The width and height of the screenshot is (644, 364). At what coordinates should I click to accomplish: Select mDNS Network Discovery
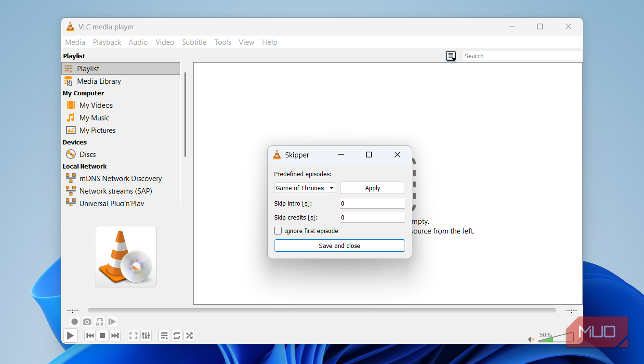tap(120, 179)
